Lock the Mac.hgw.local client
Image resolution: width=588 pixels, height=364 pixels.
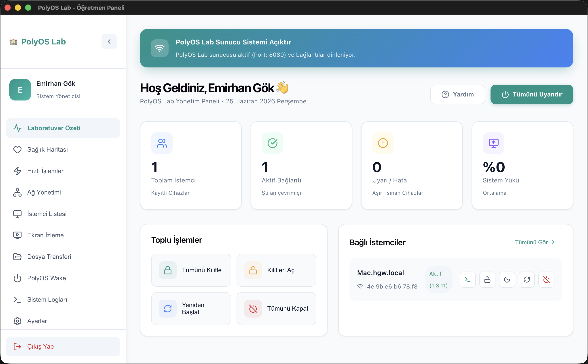(x=487, y=280)
